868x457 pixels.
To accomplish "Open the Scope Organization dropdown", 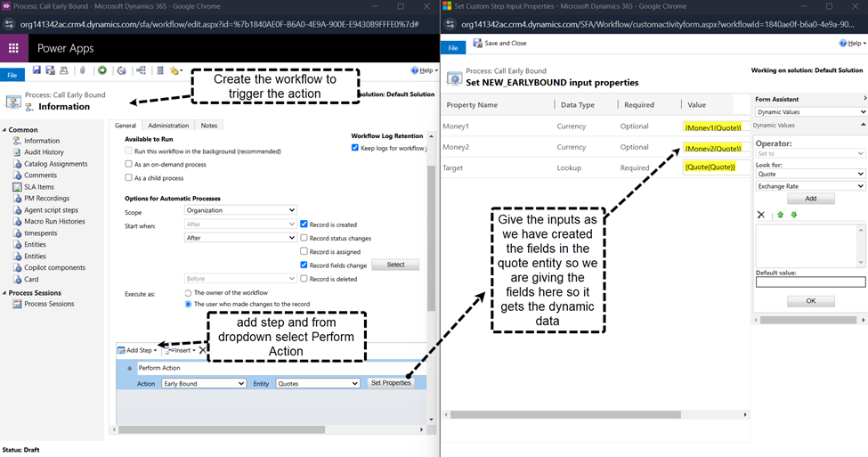I will [x=240, y=210].
